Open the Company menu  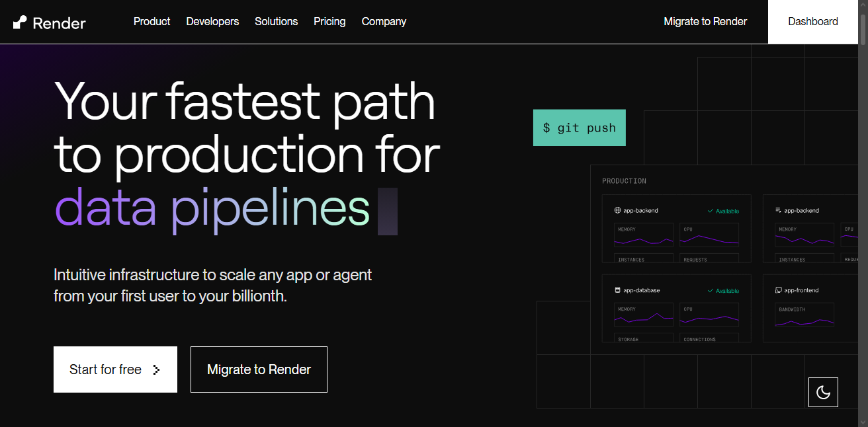click(x=384, y=22)
